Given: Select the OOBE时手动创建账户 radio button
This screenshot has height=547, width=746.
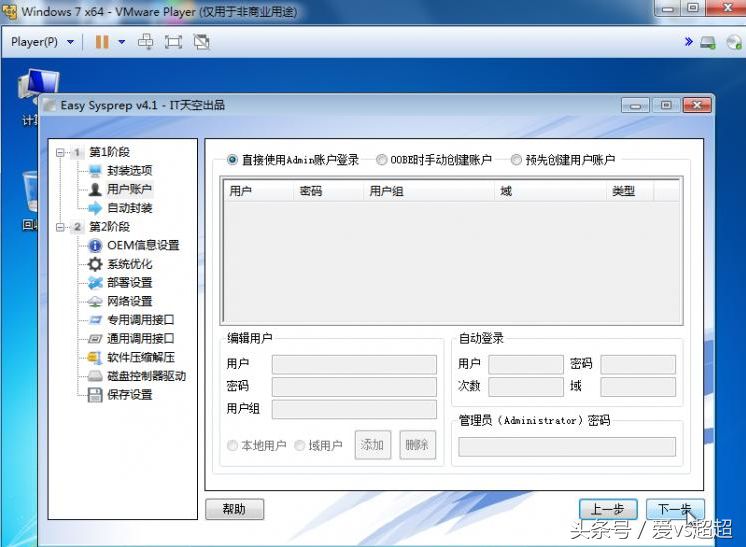Looking at the screenshot, I should [x=381, y=160].
